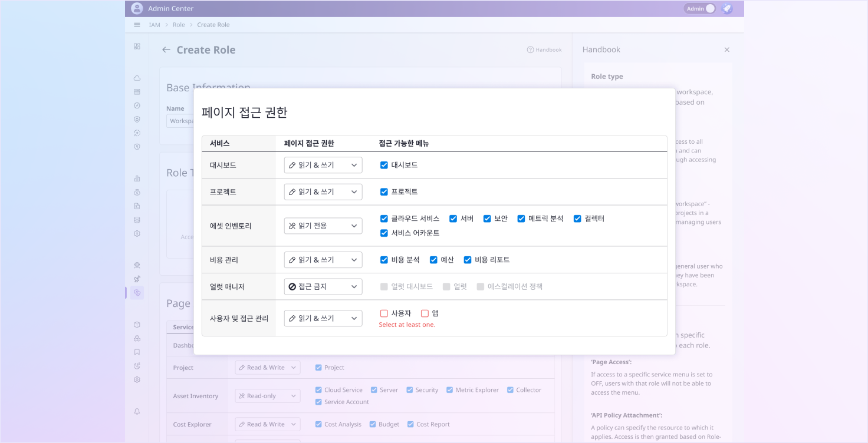Expand the 얼럿 매니저 접근 금지 dropdown
Screen dimensions: 868x443
click(x=323, y=287)
